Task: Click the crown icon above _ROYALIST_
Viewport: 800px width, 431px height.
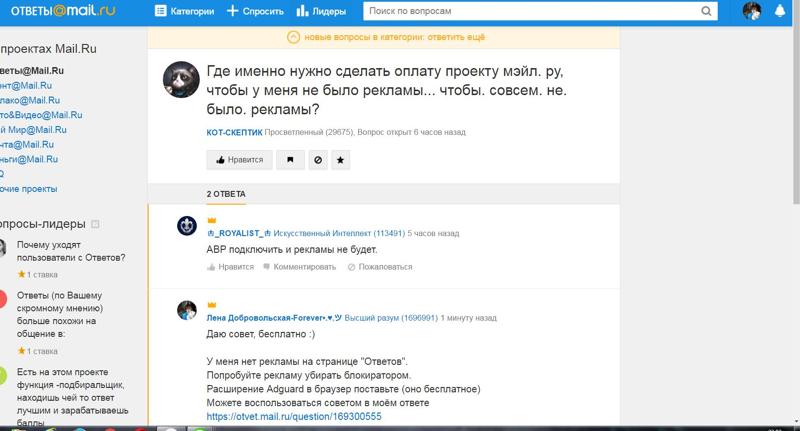Action: pyautogui.click(x=212, y=220)
